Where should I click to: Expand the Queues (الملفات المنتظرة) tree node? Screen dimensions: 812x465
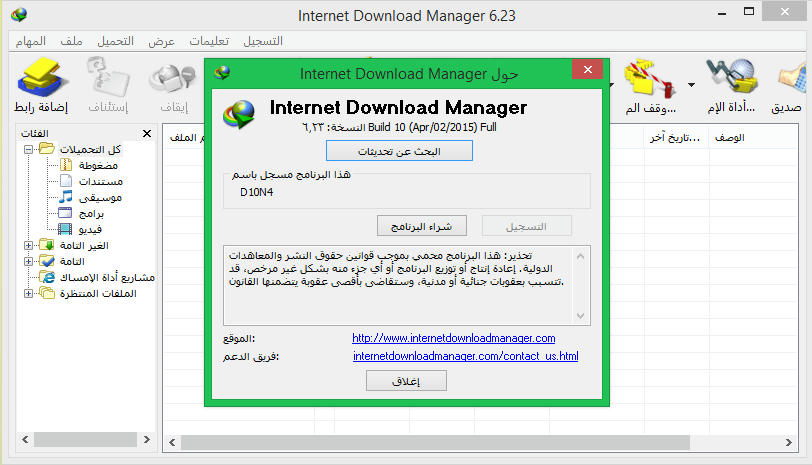pyautogui.click(x=28, y=294)
